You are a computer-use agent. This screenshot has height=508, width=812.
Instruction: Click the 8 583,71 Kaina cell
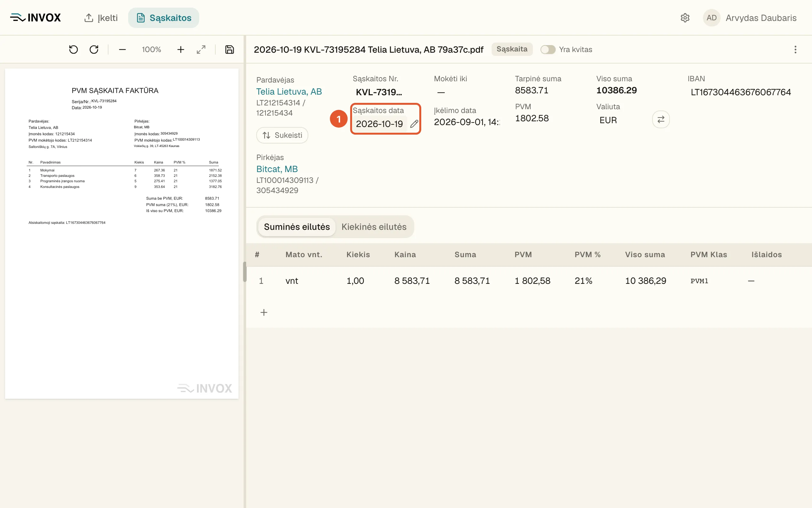[412, 281]
